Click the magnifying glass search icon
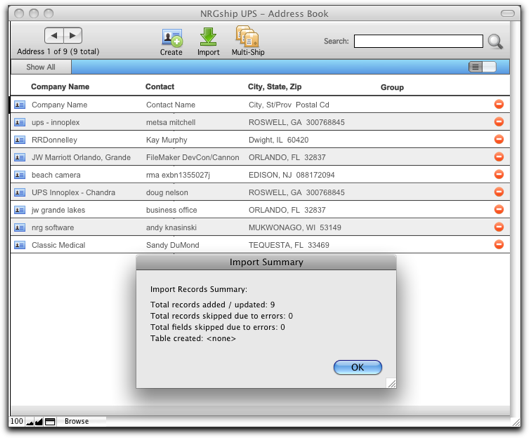529x438 pixels. pyautogui.click(x=495, y=42)
